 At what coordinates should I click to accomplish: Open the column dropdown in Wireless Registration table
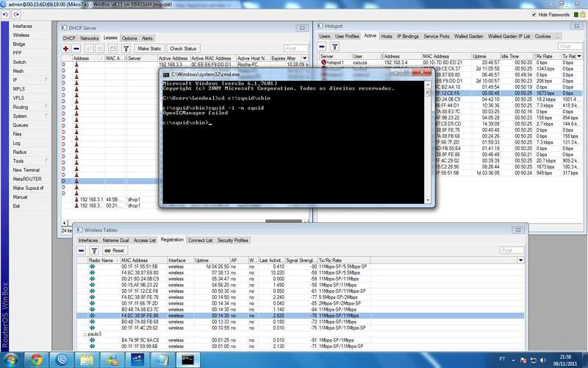520,260
